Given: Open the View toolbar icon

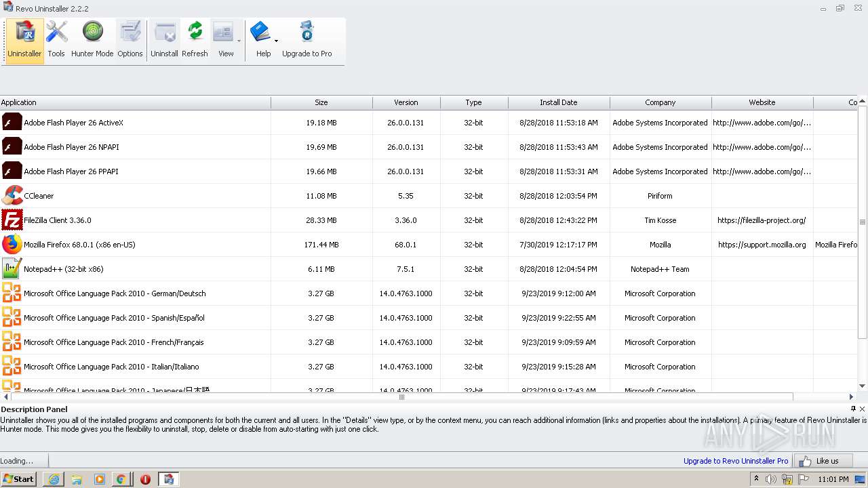Looking at the screenshot, I should tap(224, 41).
